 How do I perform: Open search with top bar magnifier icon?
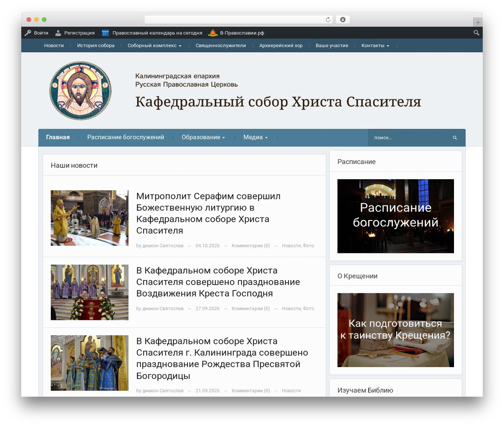coord(476,33)
